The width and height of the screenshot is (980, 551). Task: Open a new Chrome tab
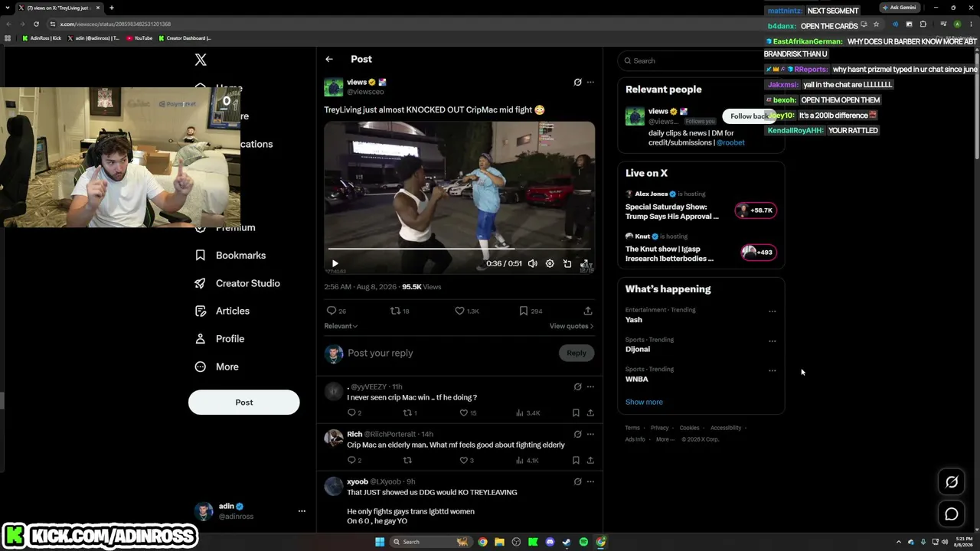pos(112,8)
